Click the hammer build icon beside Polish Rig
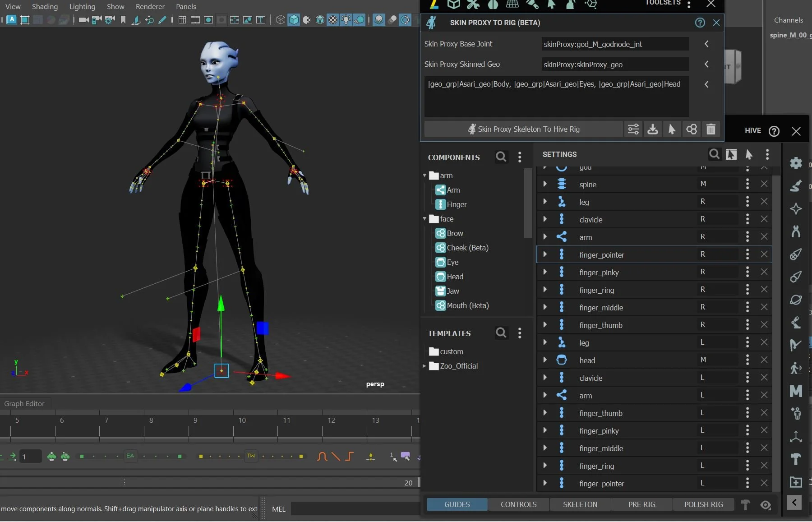Viewport: 812px width, 522px height. [x=745, y=505]
